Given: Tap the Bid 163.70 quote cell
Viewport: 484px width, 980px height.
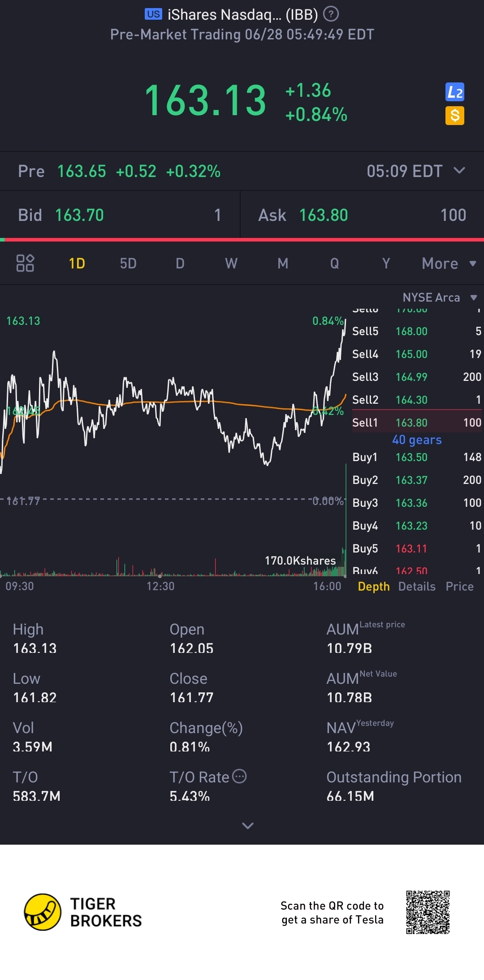Looking at the screenshot, I should pyautogui.click(x=120, y=215).
